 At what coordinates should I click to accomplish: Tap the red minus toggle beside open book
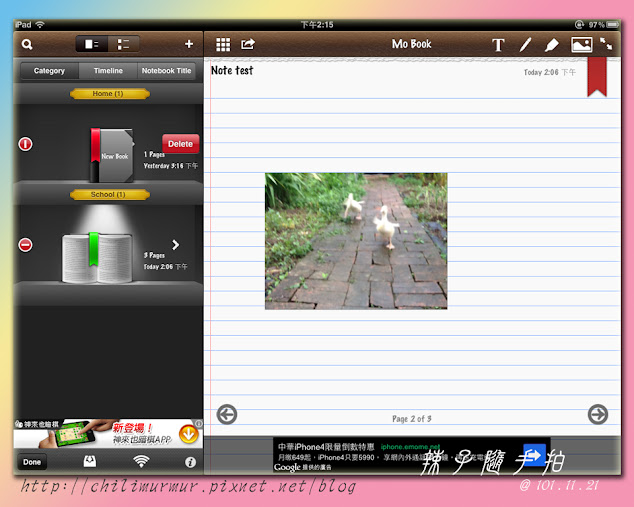[x=25, y=245]
